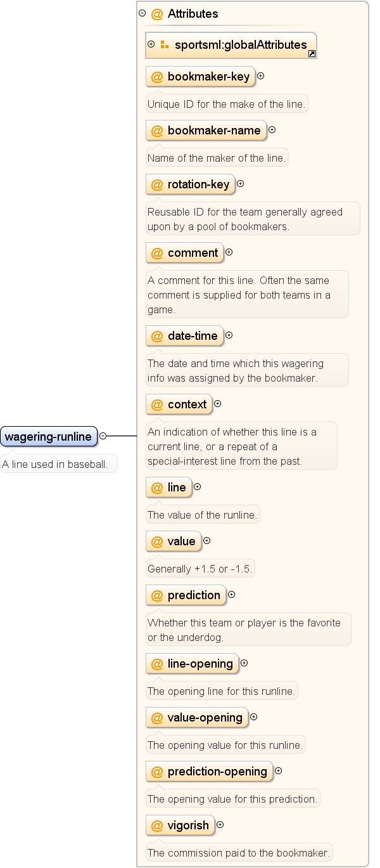
Task: Click the attribute-group icon in sportsml:globalAttributes
Action: [164, 45]
